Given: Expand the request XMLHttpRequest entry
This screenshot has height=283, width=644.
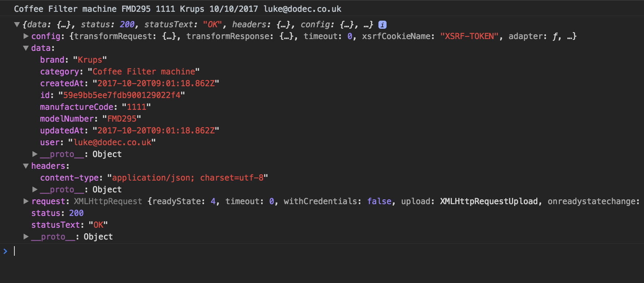Looking at the screenshot, I should [26, 201].
